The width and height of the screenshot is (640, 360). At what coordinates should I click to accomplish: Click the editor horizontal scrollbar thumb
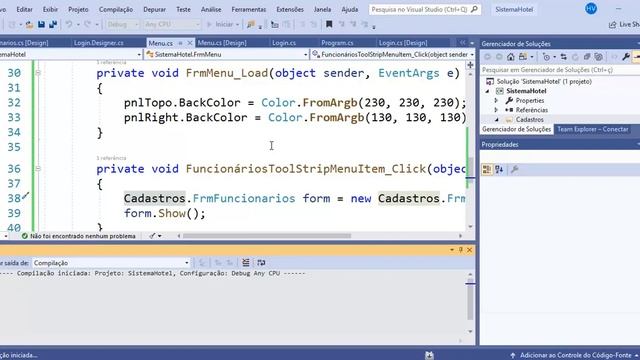[267, 236]
